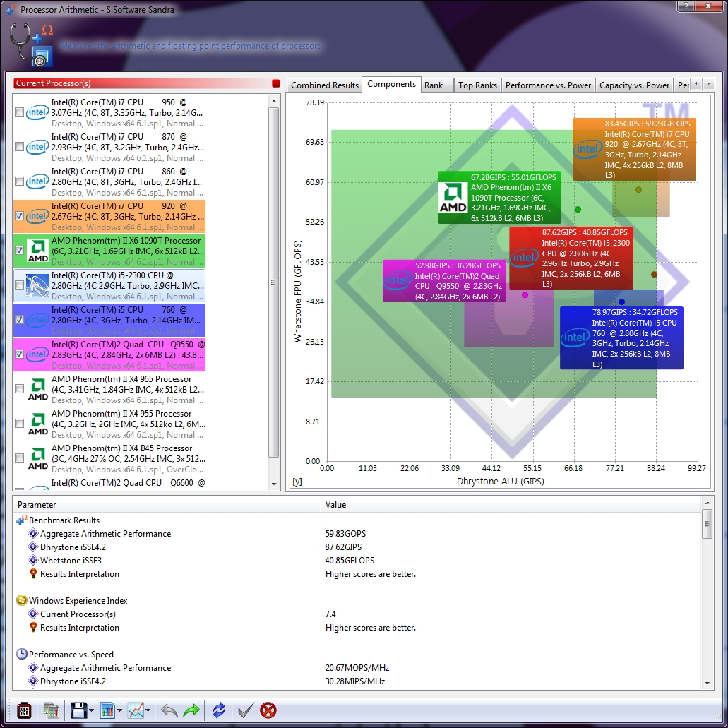Switch to Capacity vs. Power tab
The image size is (728, 728).
[x=634, y=85]
